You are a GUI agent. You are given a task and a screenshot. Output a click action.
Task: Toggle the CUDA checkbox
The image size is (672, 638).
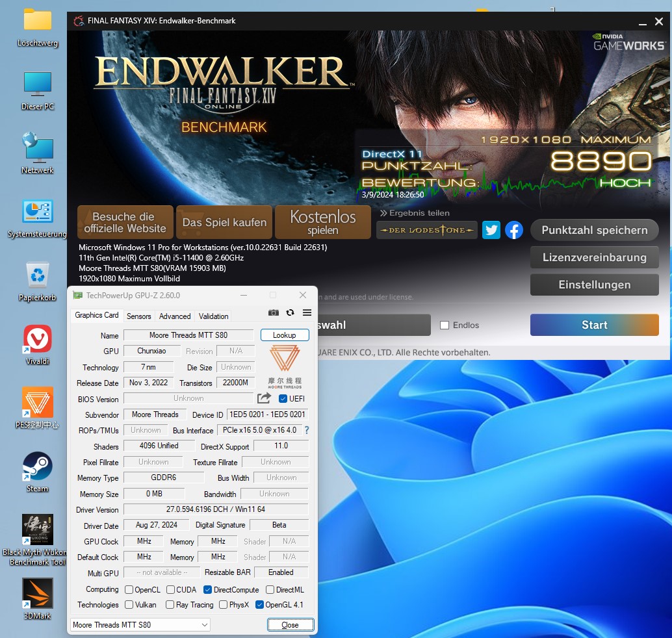(170, 589)
